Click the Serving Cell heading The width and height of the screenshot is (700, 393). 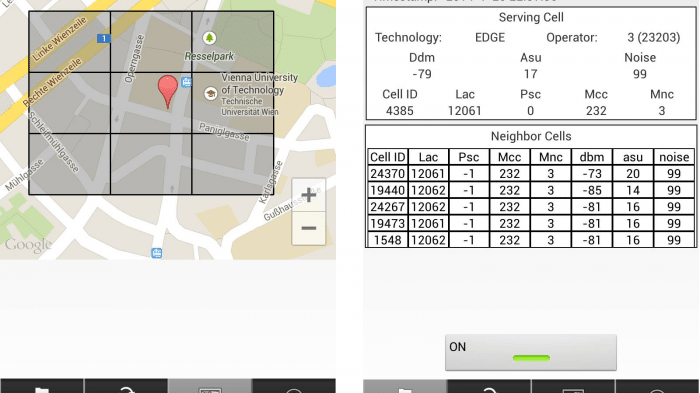click(x=531, y=17)
